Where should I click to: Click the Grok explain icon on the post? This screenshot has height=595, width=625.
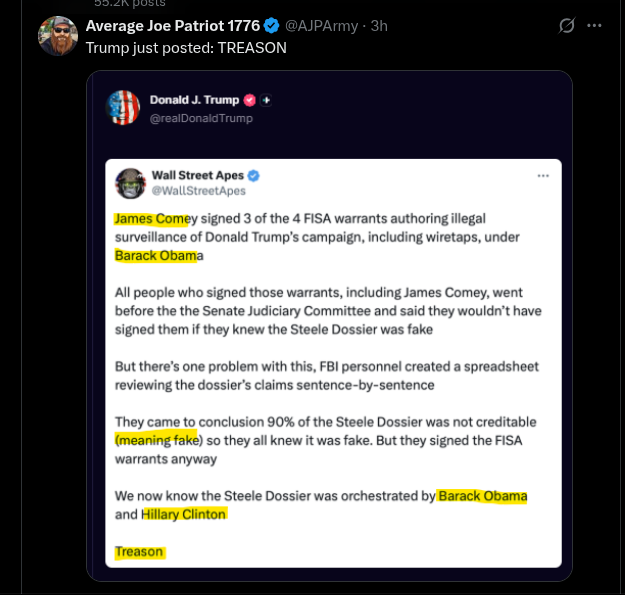[x=566, y=26]
